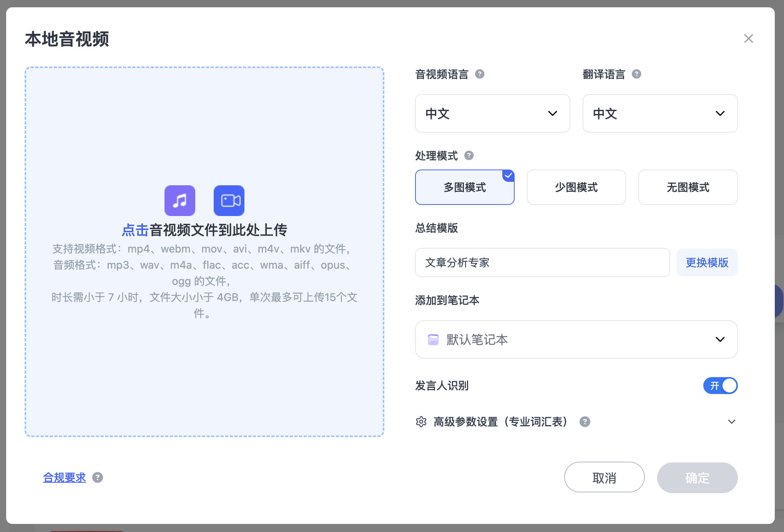
Task: Click the 总结模版 label
Action: (x=437, y=228)
